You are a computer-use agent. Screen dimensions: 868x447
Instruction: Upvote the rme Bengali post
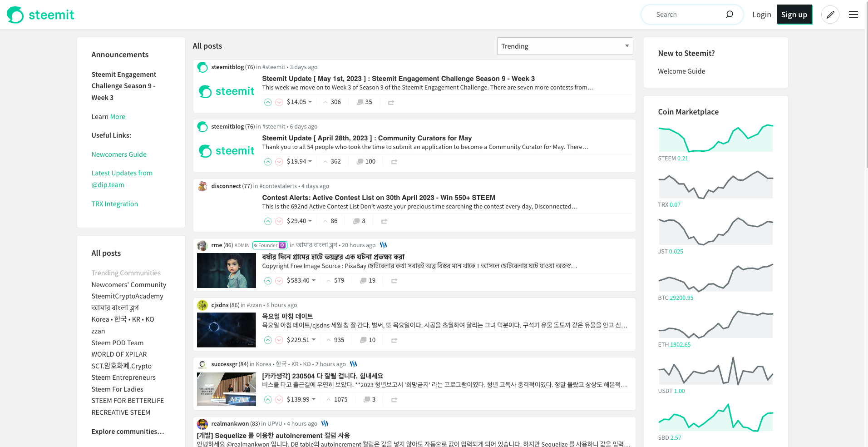coord(268,281)
